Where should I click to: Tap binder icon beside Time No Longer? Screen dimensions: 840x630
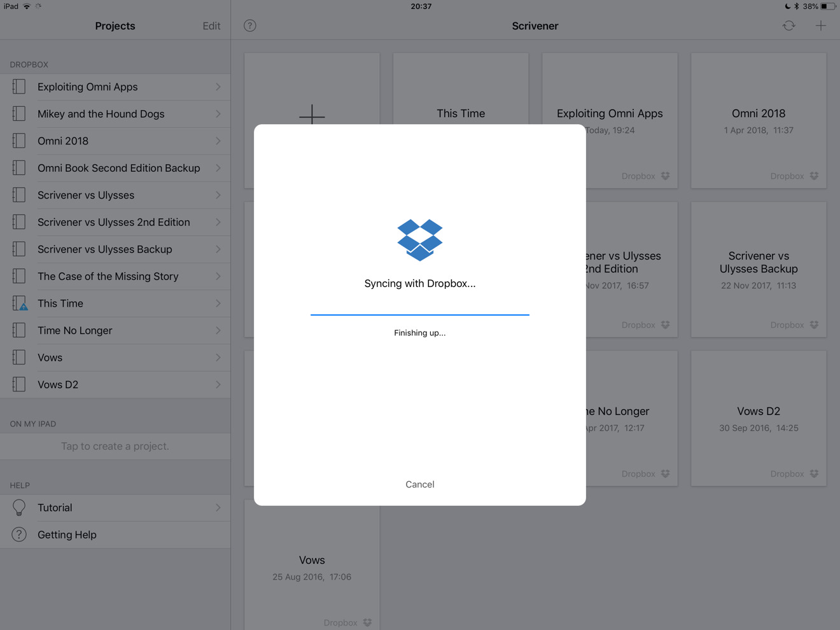19,330
